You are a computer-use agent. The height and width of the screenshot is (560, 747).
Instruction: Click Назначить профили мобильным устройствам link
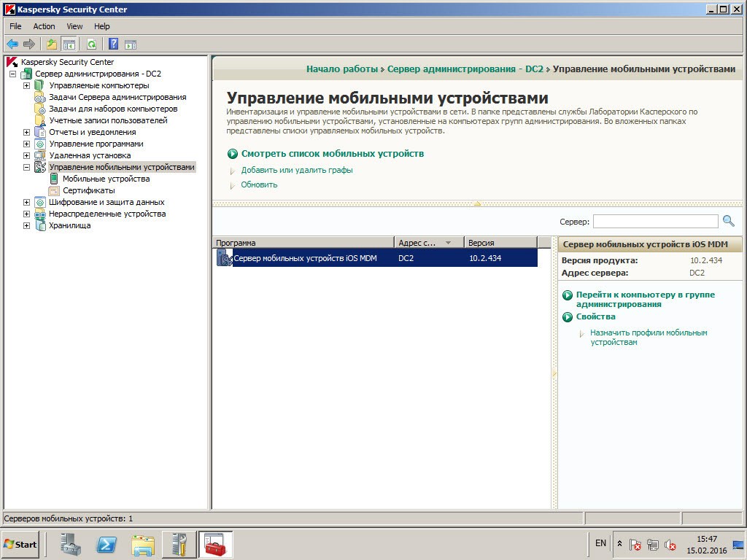click(649, 337)
